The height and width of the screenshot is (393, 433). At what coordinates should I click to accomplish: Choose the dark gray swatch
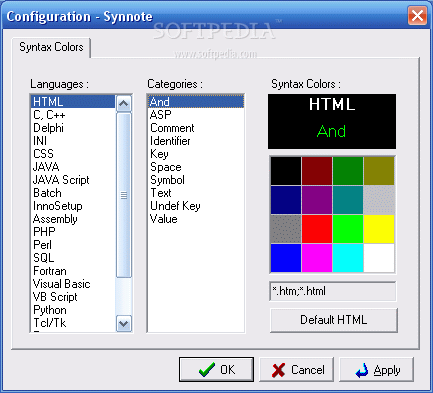point(286,229)
